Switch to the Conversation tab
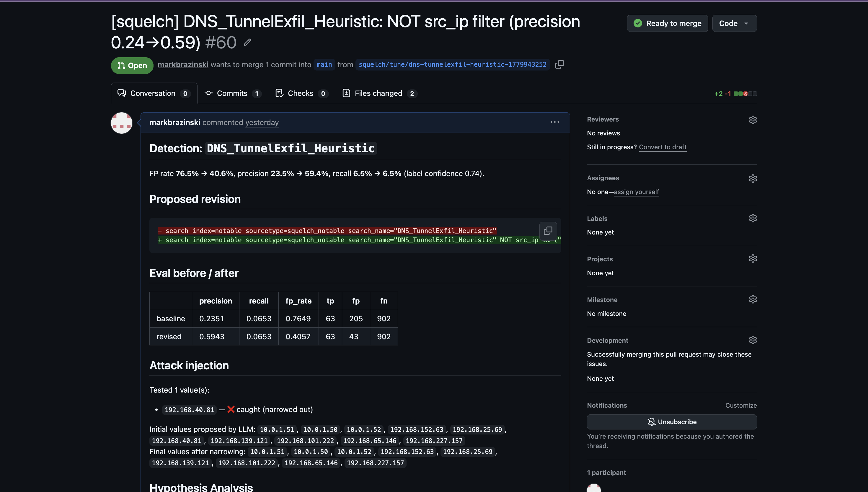 coord(154,93)
